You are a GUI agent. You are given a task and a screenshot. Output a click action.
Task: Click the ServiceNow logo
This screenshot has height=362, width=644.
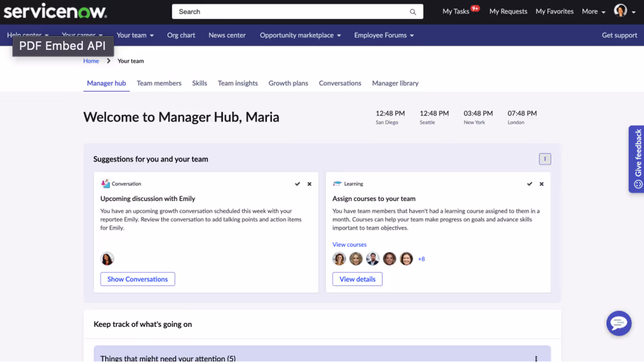click(x=55, y=11)
